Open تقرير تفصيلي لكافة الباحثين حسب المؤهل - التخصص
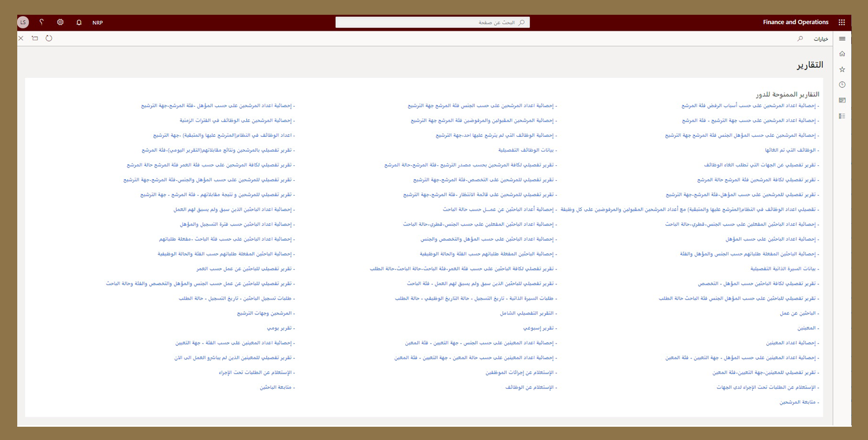 point(759,283)
